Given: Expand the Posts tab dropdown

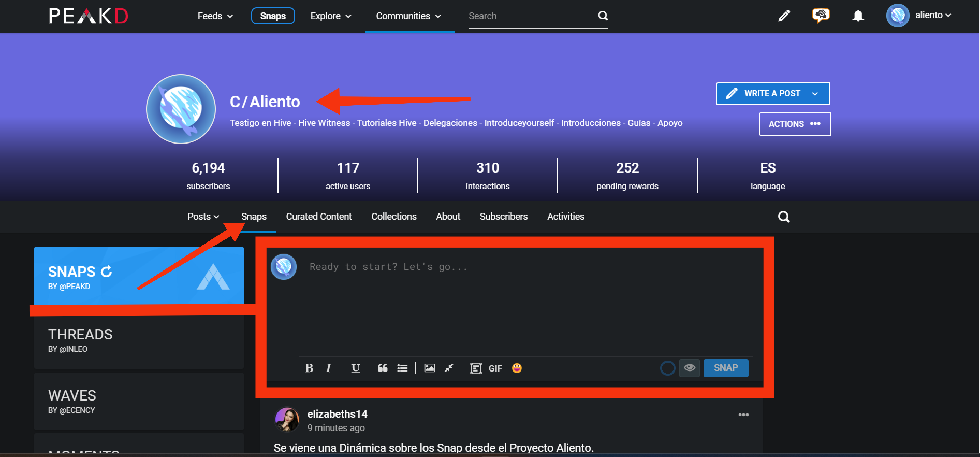Looking at the screenshot, I should coord(203,217).
